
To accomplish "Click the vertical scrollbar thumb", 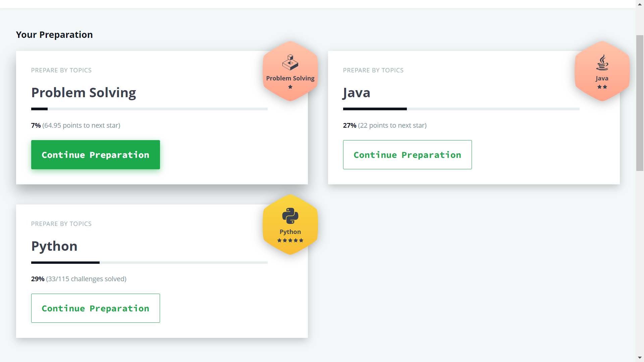I will click(x=640, y=103).
